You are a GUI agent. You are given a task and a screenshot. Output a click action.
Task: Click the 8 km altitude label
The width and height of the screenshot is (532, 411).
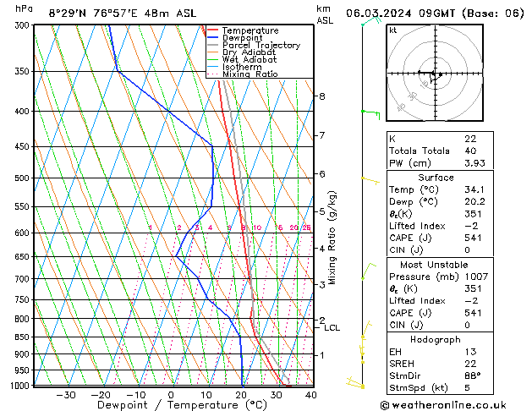click(x=322, y=96)
